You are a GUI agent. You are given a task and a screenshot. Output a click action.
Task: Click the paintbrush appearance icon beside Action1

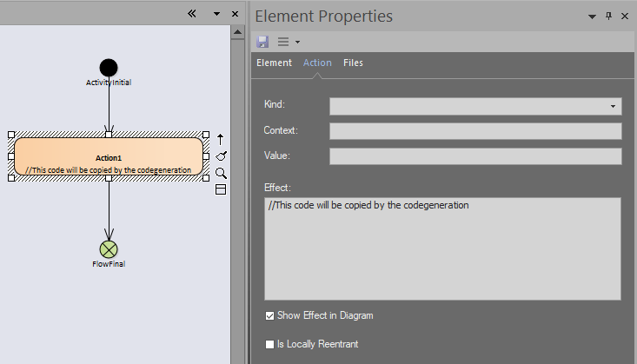(221, 156)
